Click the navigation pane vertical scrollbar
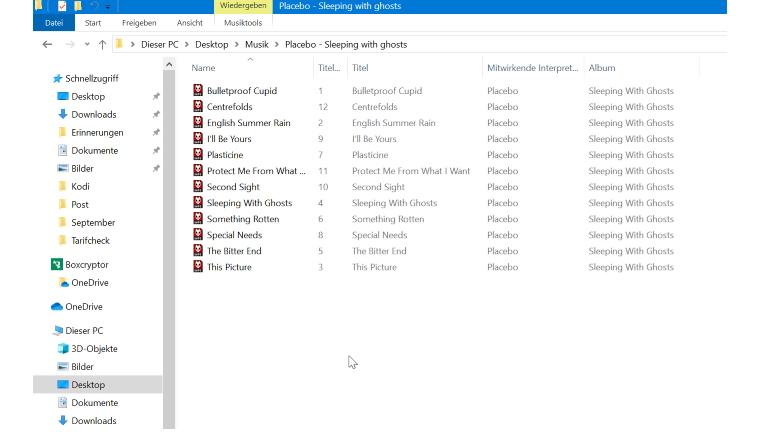 (169, 250)
